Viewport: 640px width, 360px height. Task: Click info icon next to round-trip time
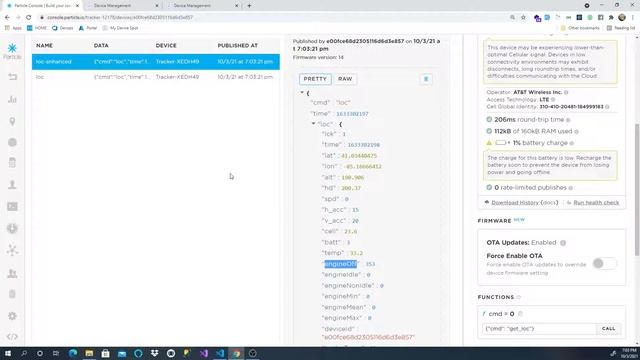[568, 120]
